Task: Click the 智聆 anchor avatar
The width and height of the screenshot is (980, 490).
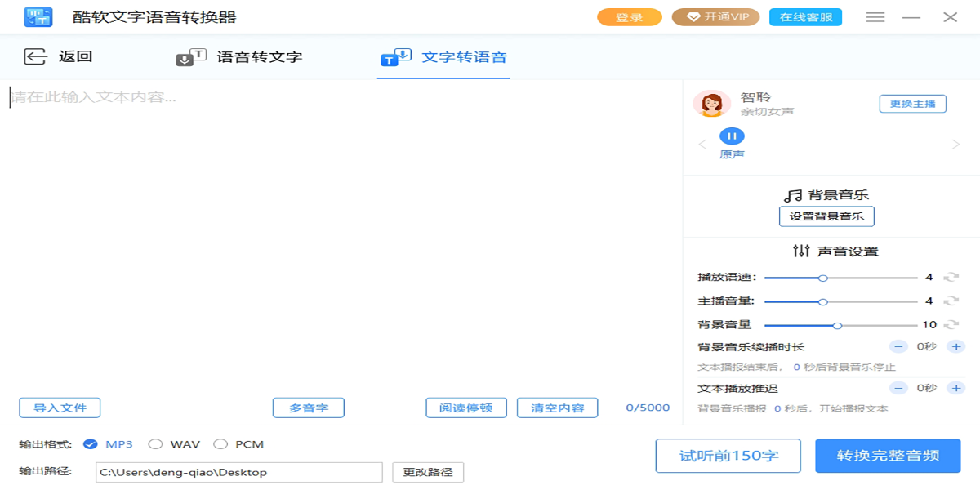Action: pyautogui.click(x=711, y=104)
